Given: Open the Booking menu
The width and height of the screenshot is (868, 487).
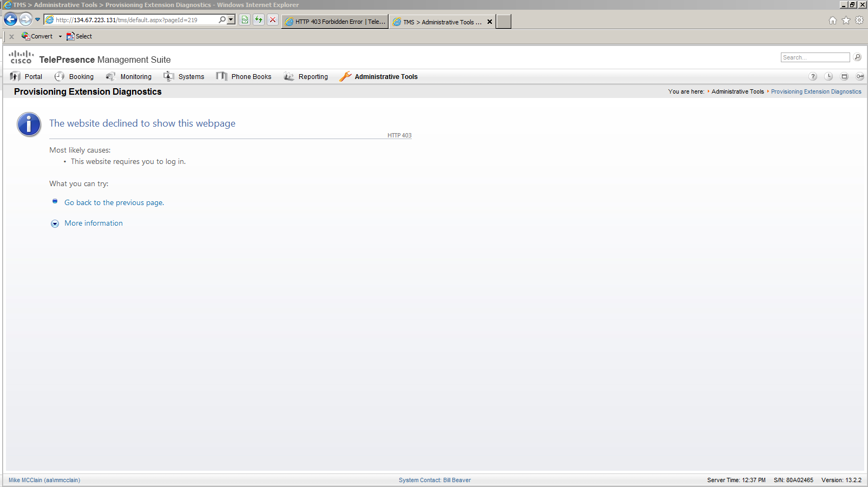Looking at the screenshot, I should [x=74, y=76].
